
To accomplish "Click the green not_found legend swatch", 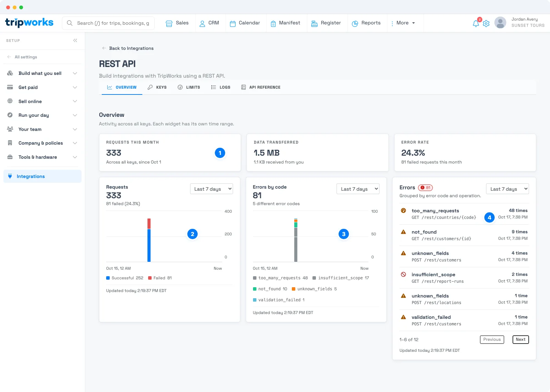I will (x=255, y=289).
